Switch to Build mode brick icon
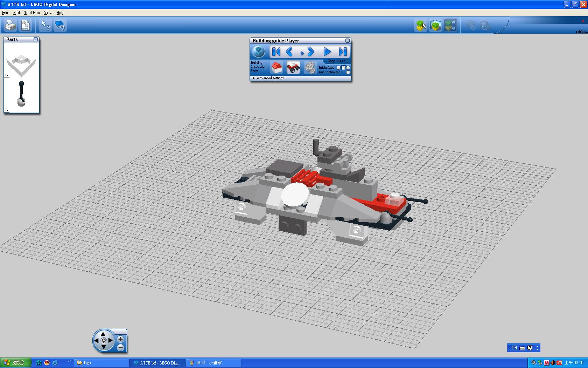Image resolution: width=588 pixels, height=368 pixels. pyautogui.click(x=421, y=25)
